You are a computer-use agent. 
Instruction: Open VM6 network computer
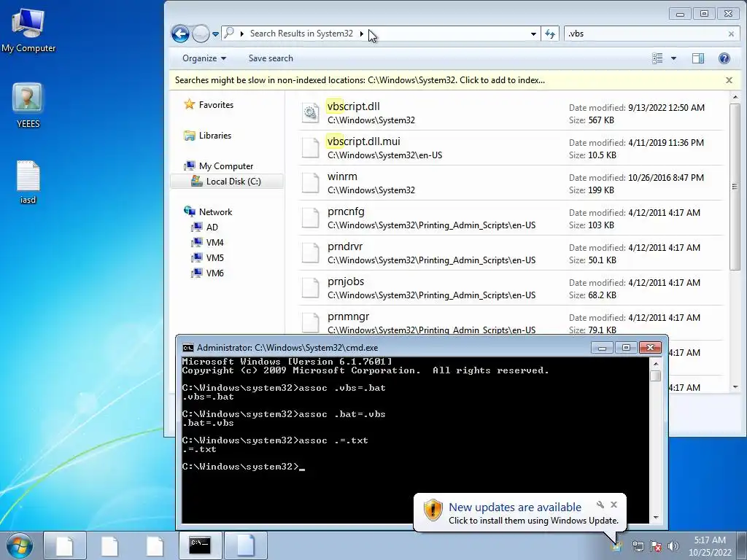[207, 273]
